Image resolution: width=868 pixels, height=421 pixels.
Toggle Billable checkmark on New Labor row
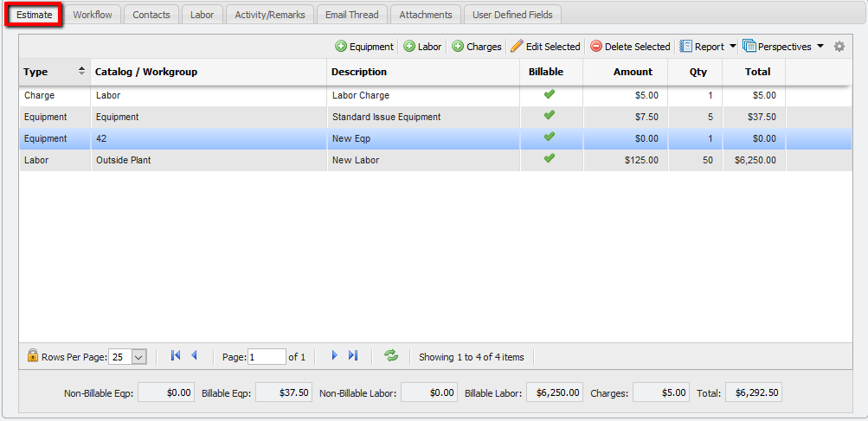click(549, 159)
